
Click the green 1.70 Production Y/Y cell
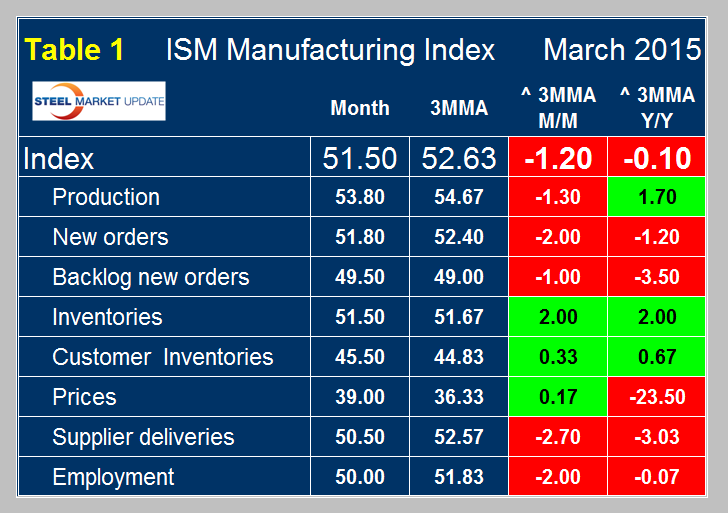(656, 197)
